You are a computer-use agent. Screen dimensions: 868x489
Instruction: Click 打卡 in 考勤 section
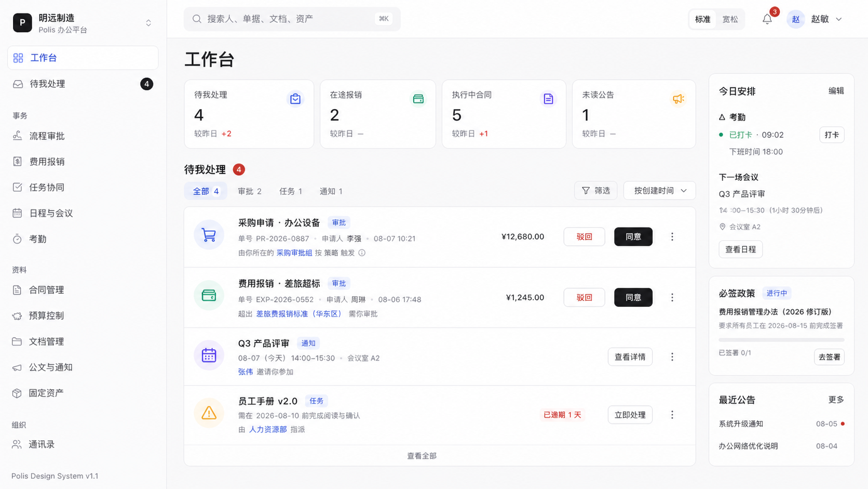pyautogui.click(x=832, y=135)
